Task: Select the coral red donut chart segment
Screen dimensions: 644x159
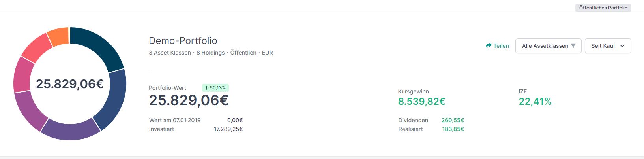Action: [36, 48]
